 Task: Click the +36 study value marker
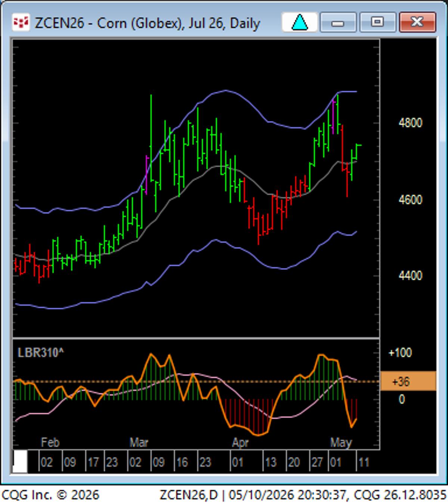(x=408, y=381)
